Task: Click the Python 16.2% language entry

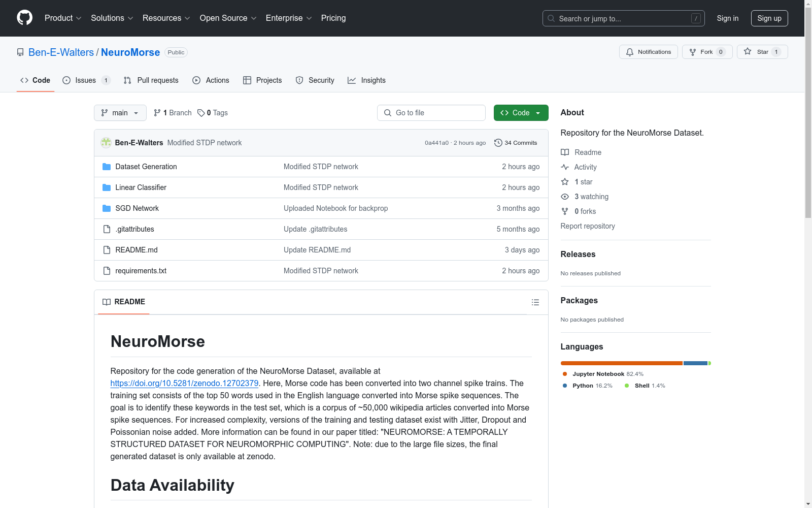Action: pos(588,386)
